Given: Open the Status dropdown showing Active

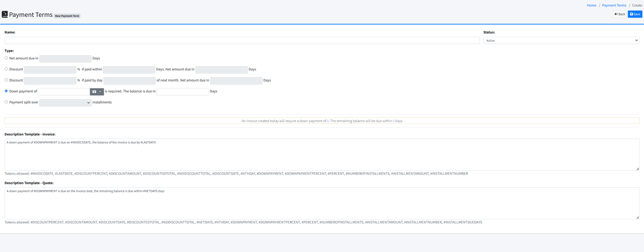Looking at the screenshot, I should [x=561, y=41].
